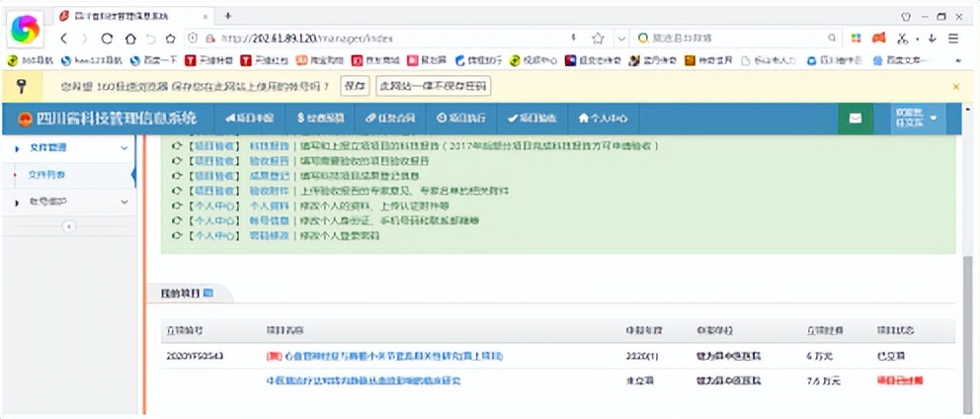
Task: Open the user account dropdown at top right
Action: point(918,118)
